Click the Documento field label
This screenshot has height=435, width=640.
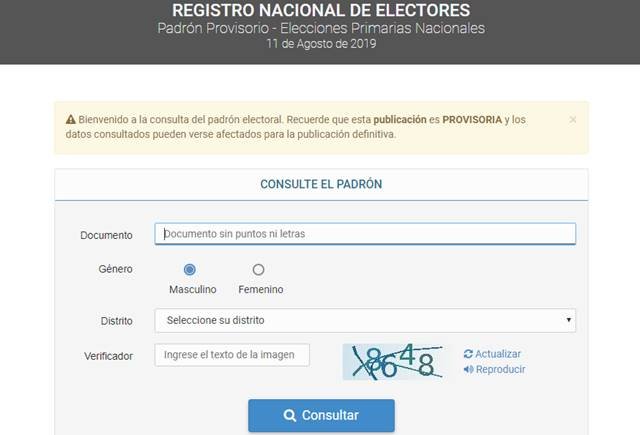click(x=106, y=235)
